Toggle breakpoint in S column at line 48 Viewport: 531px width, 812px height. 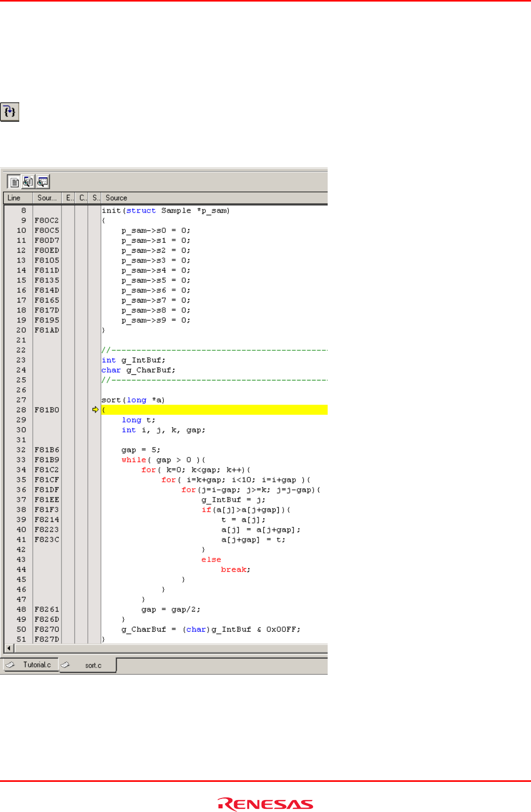point(95,609)
